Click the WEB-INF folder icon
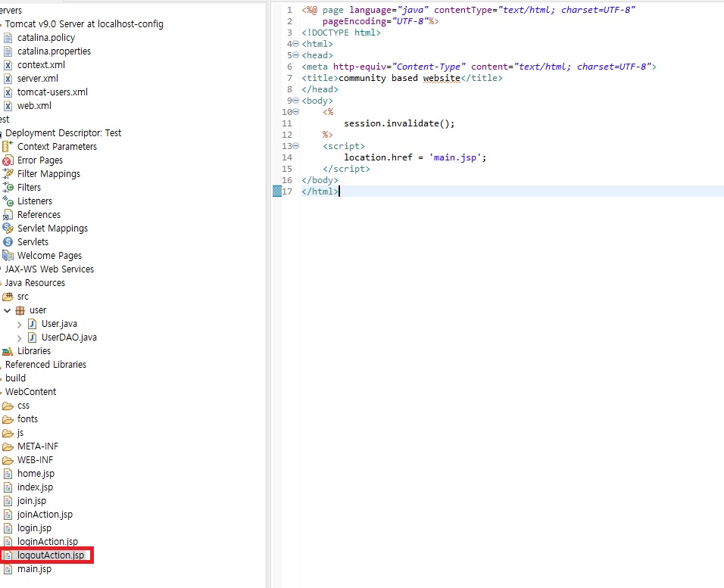The image size is (724, 588). click(8, 460)
